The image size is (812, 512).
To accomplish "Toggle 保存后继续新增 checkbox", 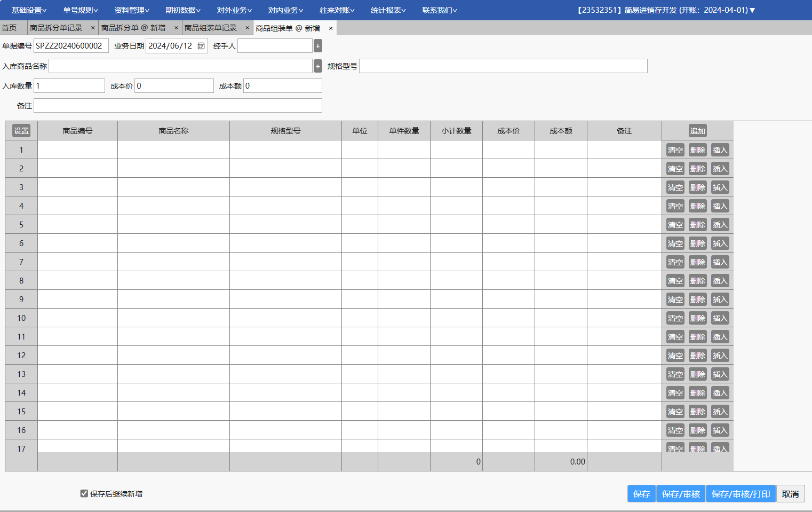I will point(84,493).
